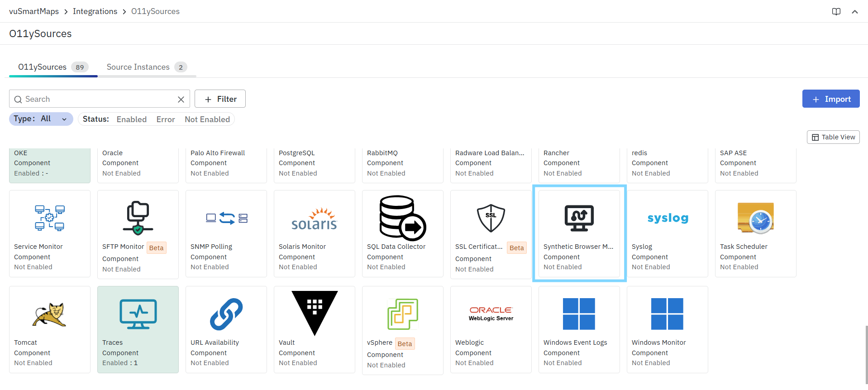Expand the Type: All dropdown

point(41,119)
